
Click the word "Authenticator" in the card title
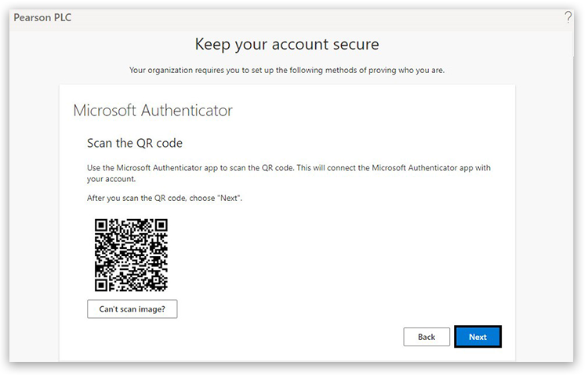[x=187, y=111]
